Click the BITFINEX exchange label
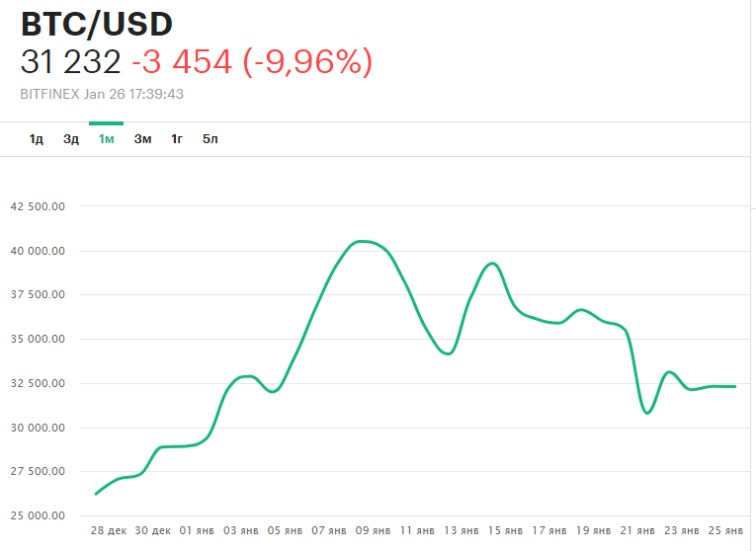The image size is (756, 551). (x=49, y=94)
